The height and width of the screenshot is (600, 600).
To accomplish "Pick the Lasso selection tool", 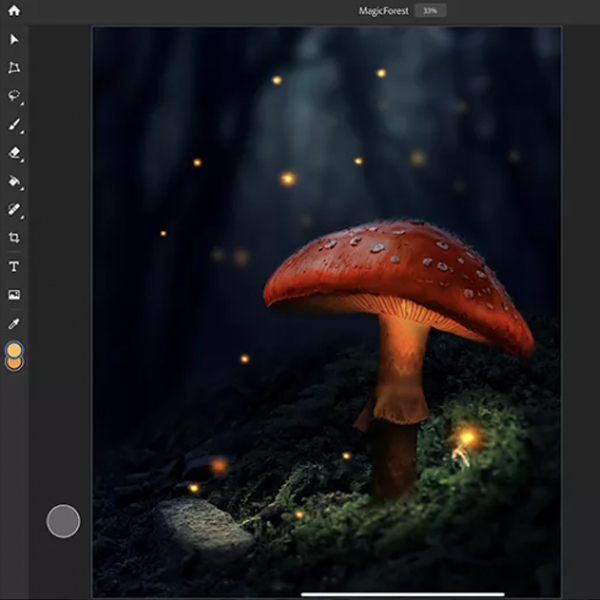I will [x=14, y=97].
